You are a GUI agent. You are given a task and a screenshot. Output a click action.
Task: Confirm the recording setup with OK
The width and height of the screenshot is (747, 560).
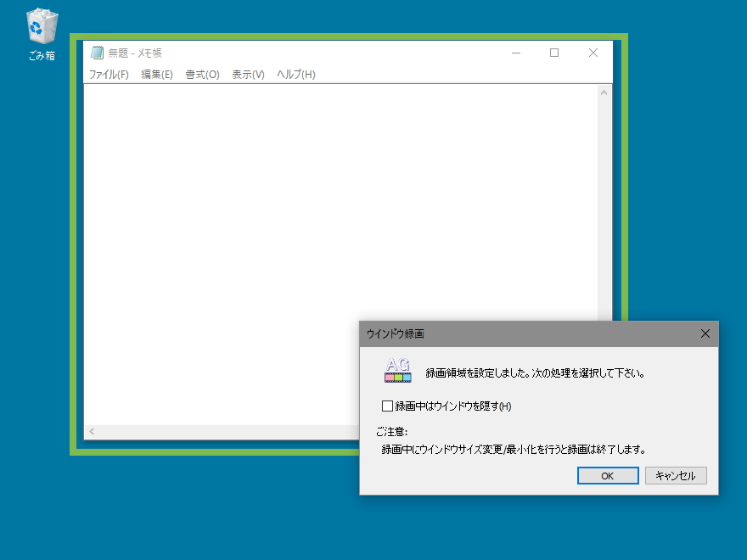pos(608,475)
